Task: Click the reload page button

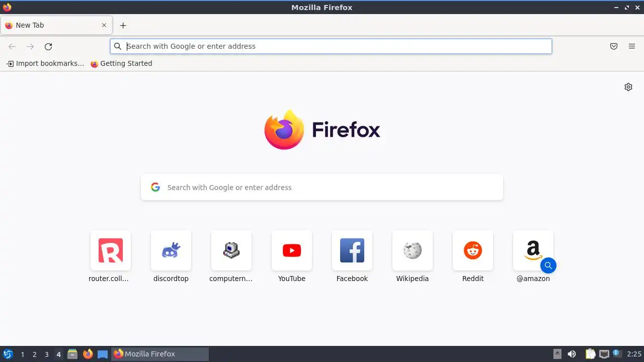Action: click(48, 46)
